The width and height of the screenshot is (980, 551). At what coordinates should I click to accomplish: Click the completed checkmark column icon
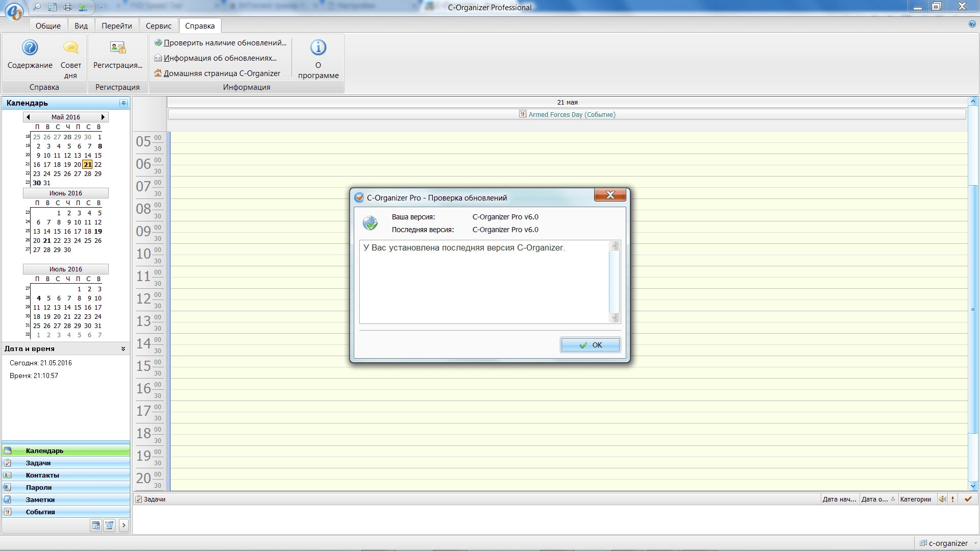coord(968,499)
